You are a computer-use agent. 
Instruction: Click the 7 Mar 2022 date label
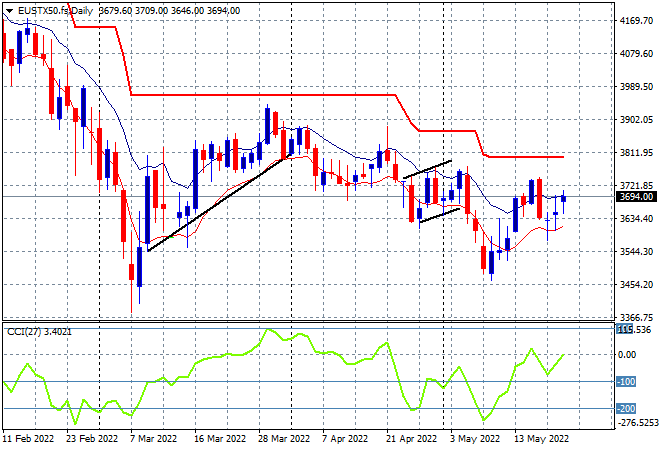tap(153, 439)
